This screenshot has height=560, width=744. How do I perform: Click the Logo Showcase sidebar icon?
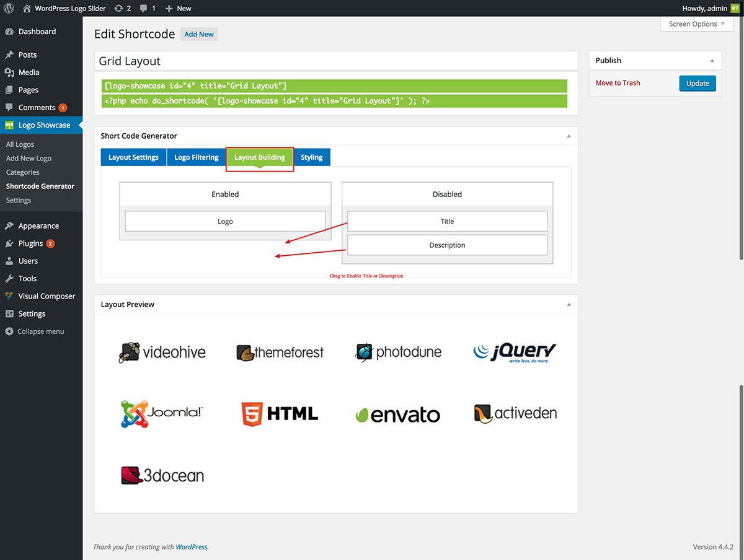tap(9, 125)
